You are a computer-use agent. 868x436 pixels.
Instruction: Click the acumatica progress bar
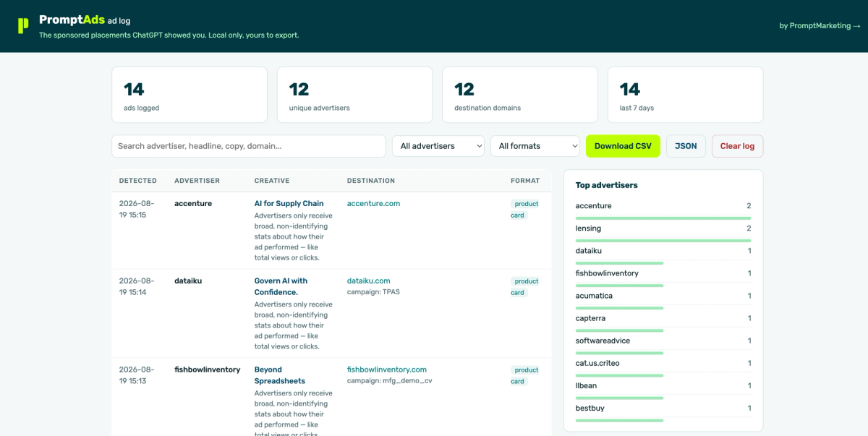click(620, 307)
